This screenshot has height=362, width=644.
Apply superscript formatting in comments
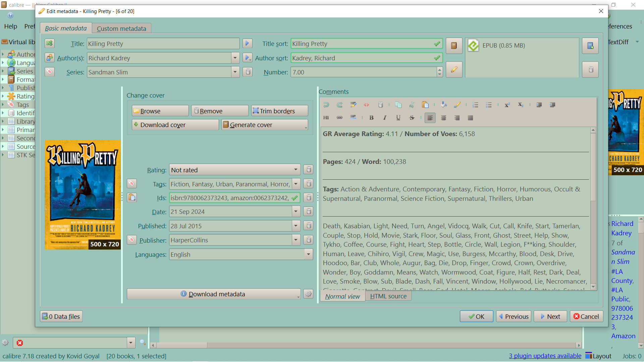click(x=507, y=105)
